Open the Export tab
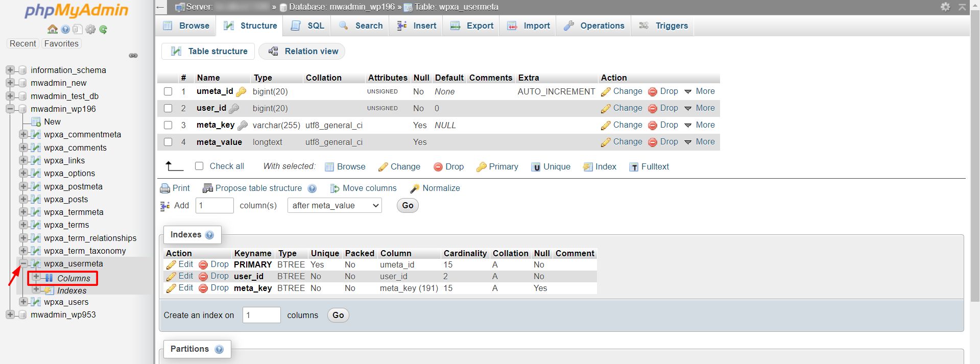980x364 pixels. 472,26
